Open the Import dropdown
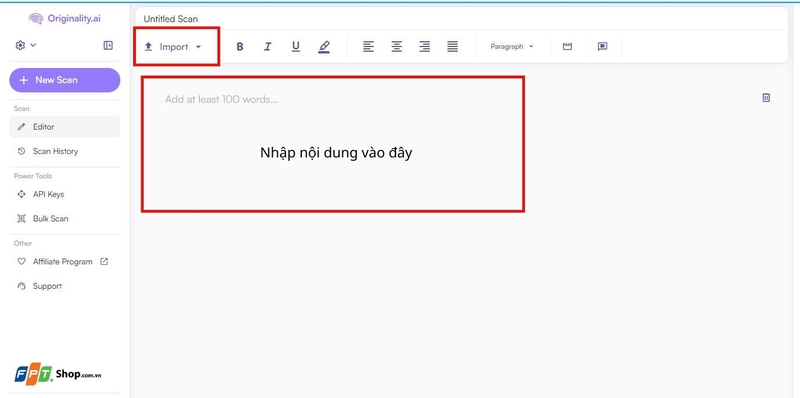Screen dimensions: 800x398 (x=173, y=47)
